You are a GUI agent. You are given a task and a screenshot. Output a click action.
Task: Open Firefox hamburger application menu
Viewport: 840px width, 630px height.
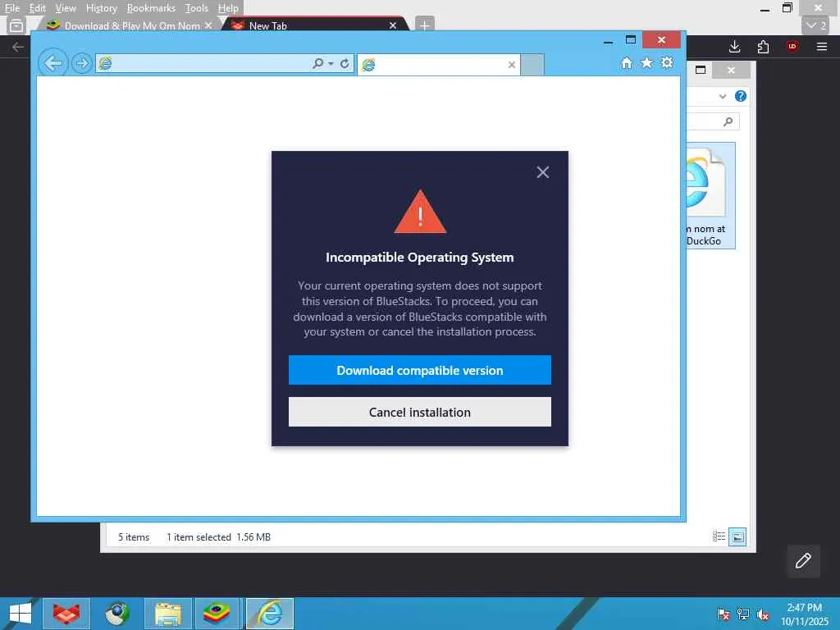click(822, 47)
